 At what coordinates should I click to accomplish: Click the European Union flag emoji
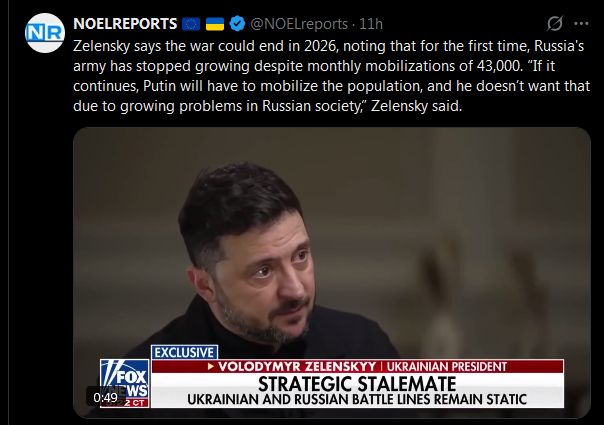click(191, 24)
